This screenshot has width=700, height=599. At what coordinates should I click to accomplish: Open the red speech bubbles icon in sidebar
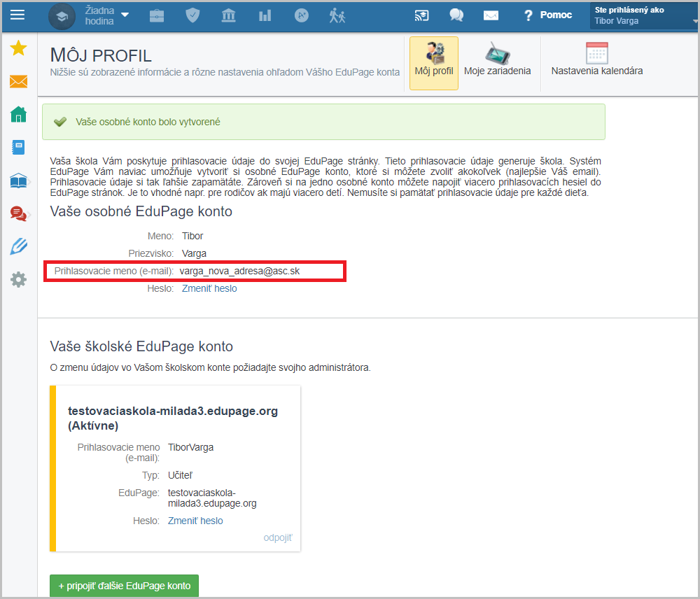(x=19, y=214)
